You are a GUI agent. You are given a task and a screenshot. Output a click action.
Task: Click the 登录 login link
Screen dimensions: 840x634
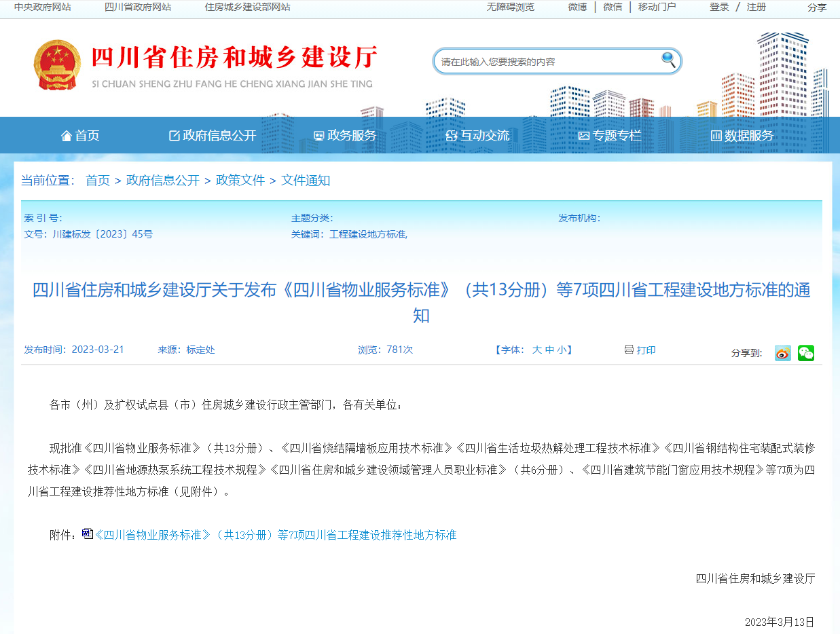click(x=718, y=7)
